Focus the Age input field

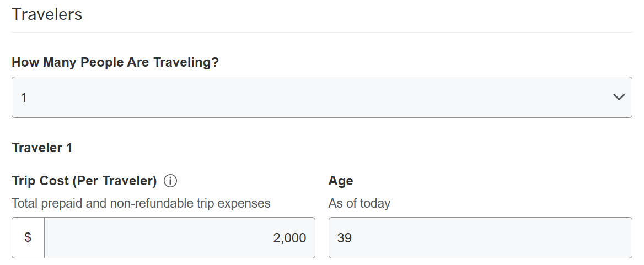point(480,237)
